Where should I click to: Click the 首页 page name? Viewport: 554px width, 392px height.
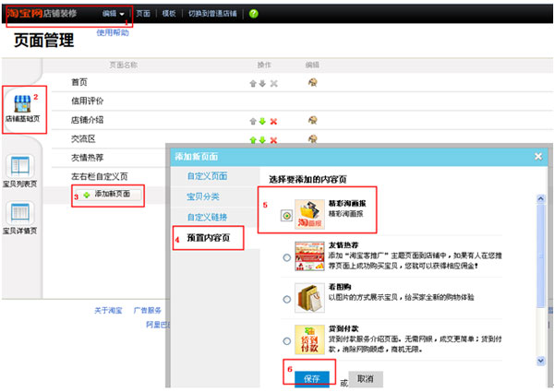click(79, 82)
